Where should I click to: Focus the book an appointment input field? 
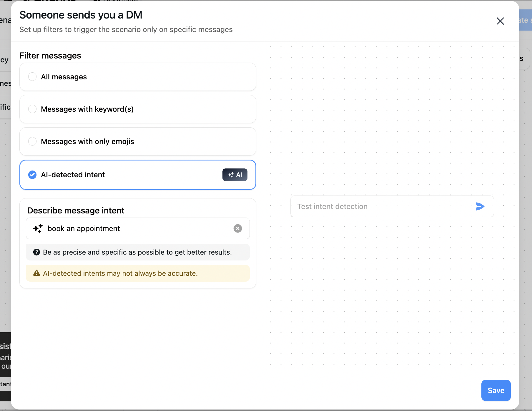(x=138, y=228)
